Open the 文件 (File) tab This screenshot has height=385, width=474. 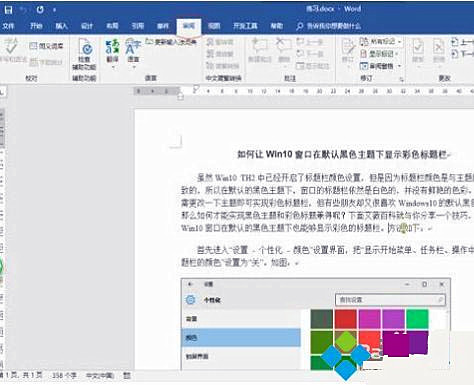[x=8, y=26]
